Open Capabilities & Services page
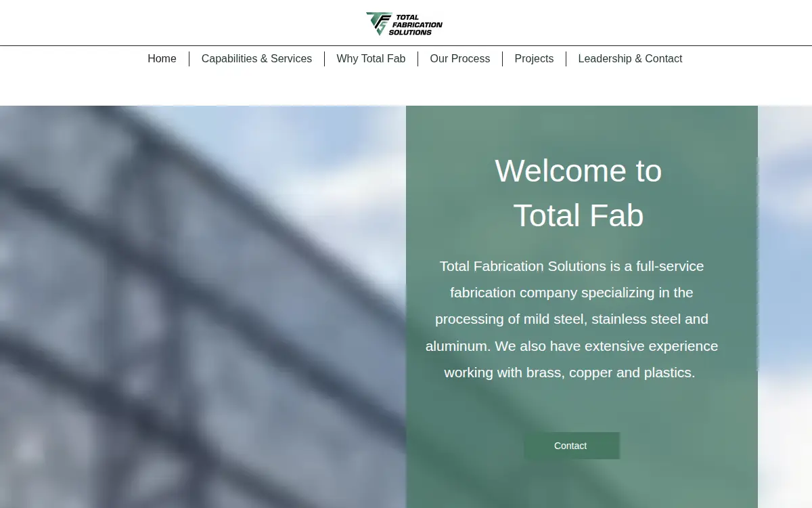Screen dimensions: 812x508 pos(257,59)
